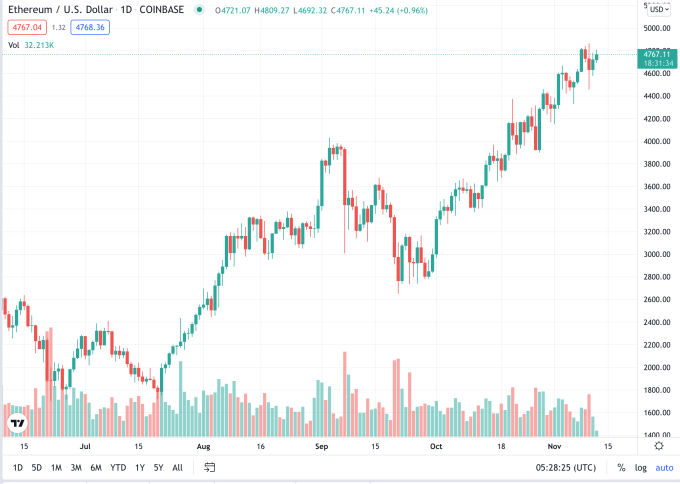Switch to 3M time range
This screenshot has height=484, width=680.
[76, 467]
